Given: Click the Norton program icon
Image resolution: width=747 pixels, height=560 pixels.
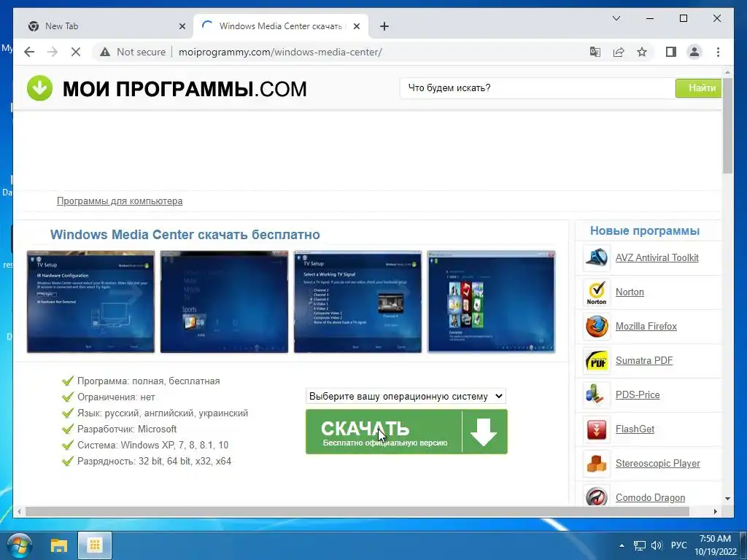Looking at the screenshot, I should [597, 292].
